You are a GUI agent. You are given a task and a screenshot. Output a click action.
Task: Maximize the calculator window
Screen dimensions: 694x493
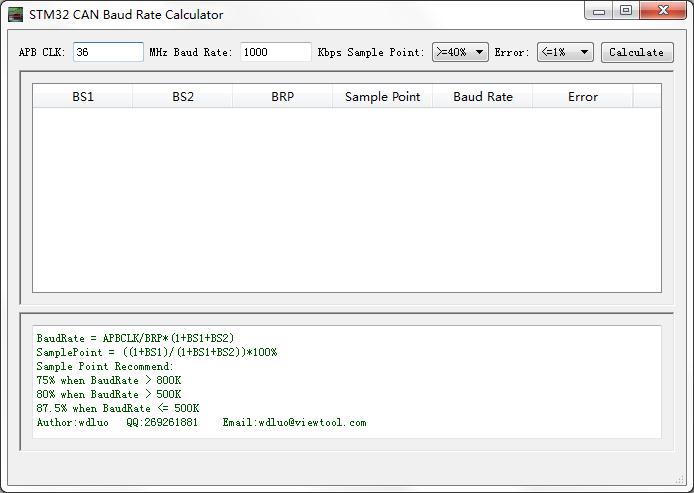[x=626, y=12]
